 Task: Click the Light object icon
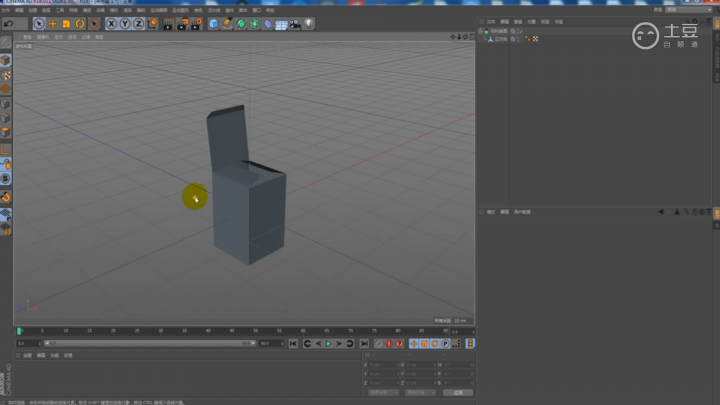tap(308, 23)
